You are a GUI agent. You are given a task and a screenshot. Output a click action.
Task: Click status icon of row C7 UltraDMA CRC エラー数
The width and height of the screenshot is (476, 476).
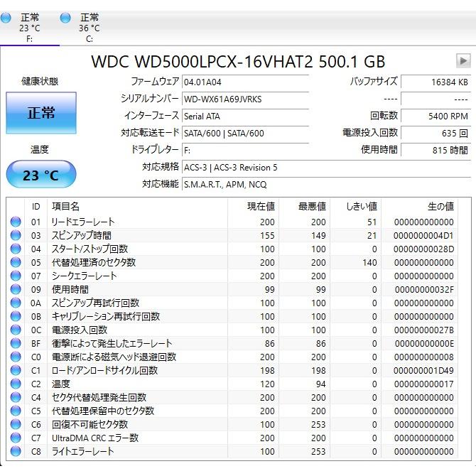[16, 438]
